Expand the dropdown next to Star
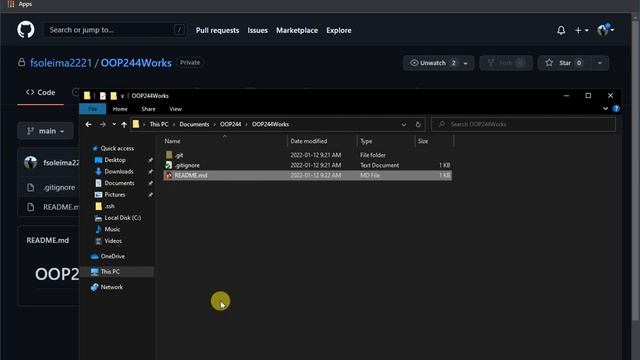 600,63
